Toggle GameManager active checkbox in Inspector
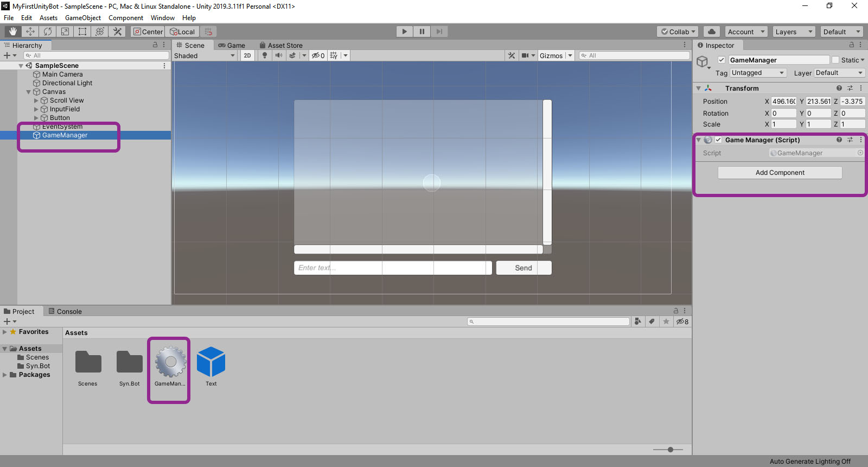 coord(722,60)
